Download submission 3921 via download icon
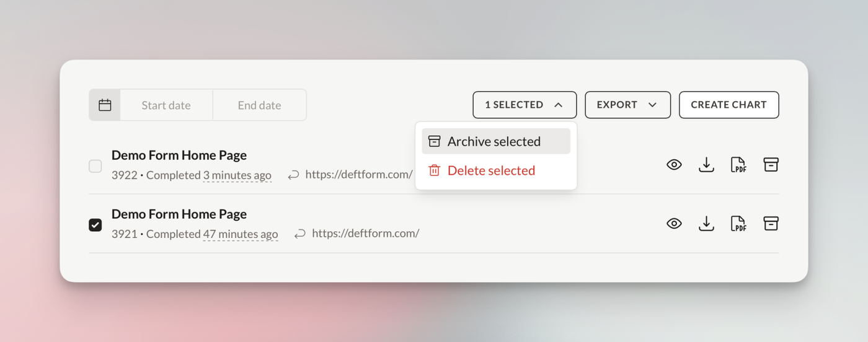 tap(706, 224)
